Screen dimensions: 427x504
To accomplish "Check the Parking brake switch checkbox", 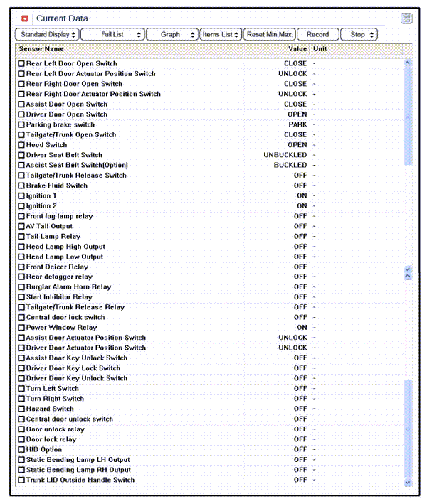I will [21, 124].
